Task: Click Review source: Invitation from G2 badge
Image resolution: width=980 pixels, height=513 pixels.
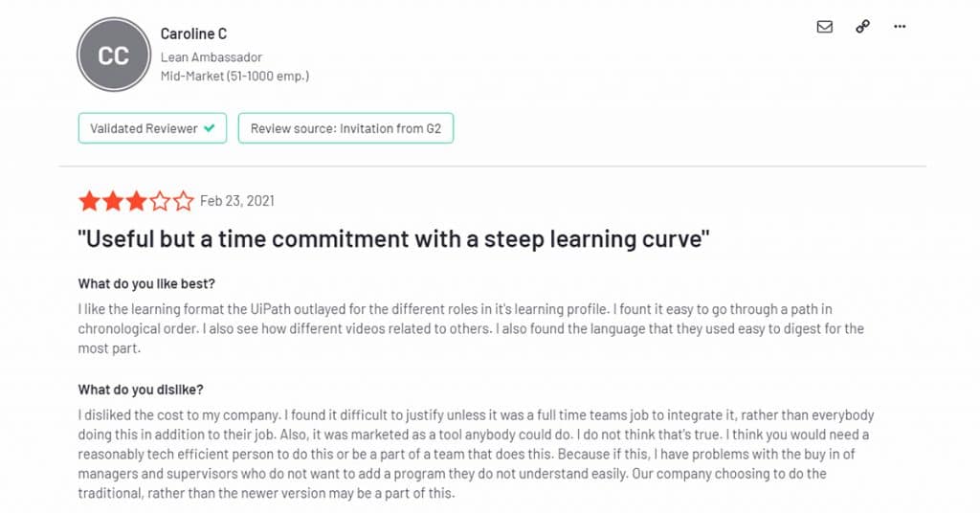Action: pos(345,128)
